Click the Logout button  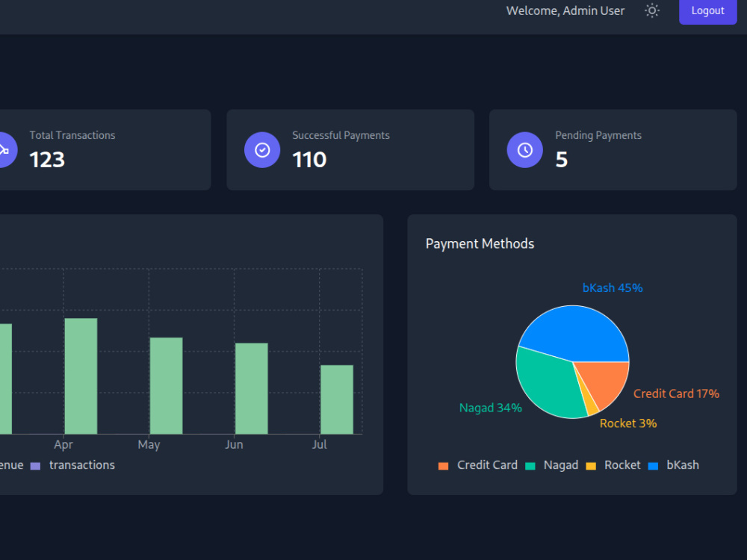click(707, 10)
